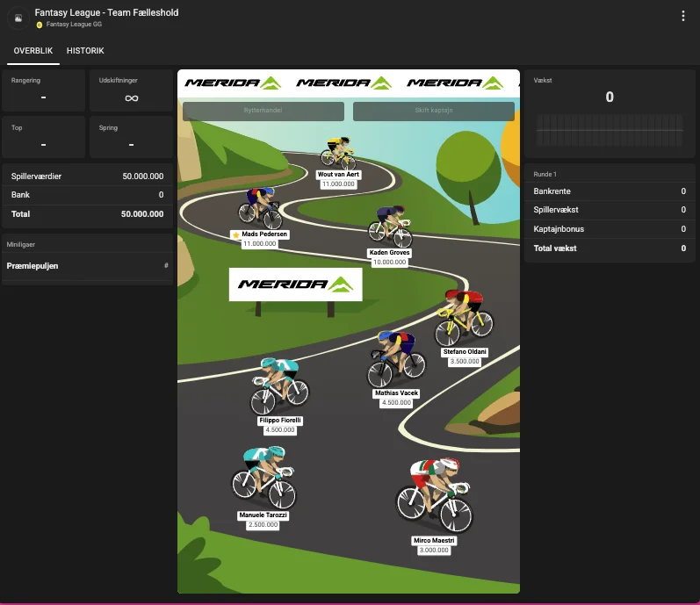Click the 3.000.000 price under Mirco Maestri
700x605 pixels.
pyautogui.click(x=434, y=551)
